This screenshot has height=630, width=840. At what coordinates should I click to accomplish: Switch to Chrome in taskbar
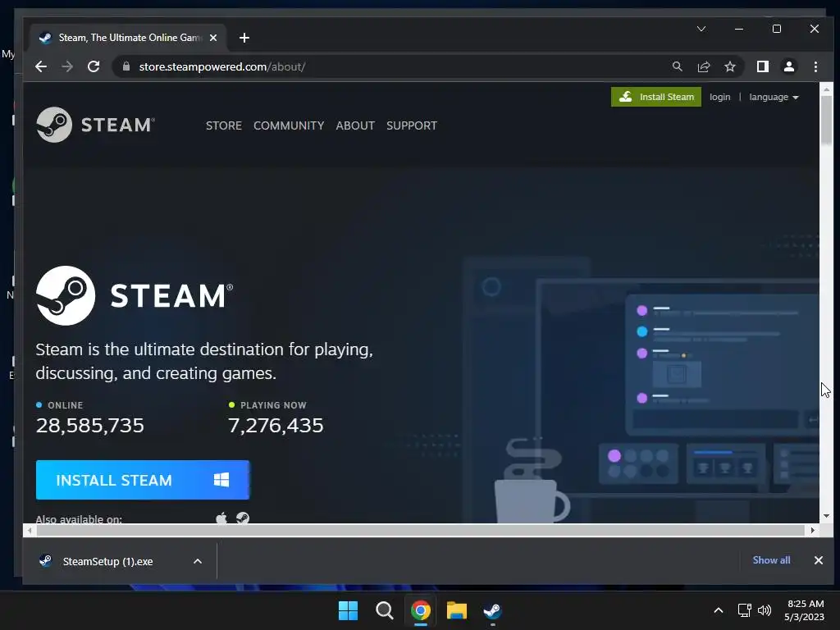421,610
